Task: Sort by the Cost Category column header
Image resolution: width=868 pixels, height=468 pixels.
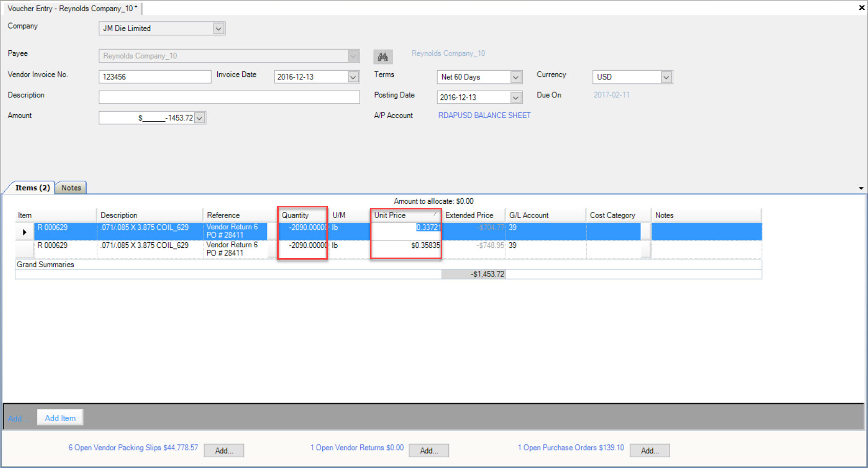Action: click(618, 215)
